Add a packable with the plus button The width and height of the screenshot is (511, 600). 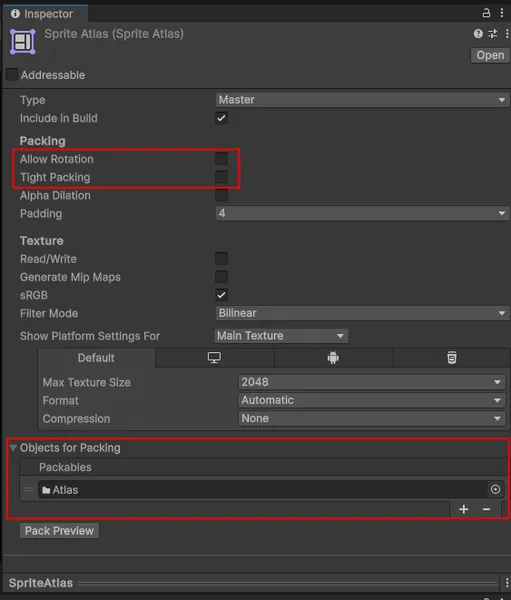(464, 509)
